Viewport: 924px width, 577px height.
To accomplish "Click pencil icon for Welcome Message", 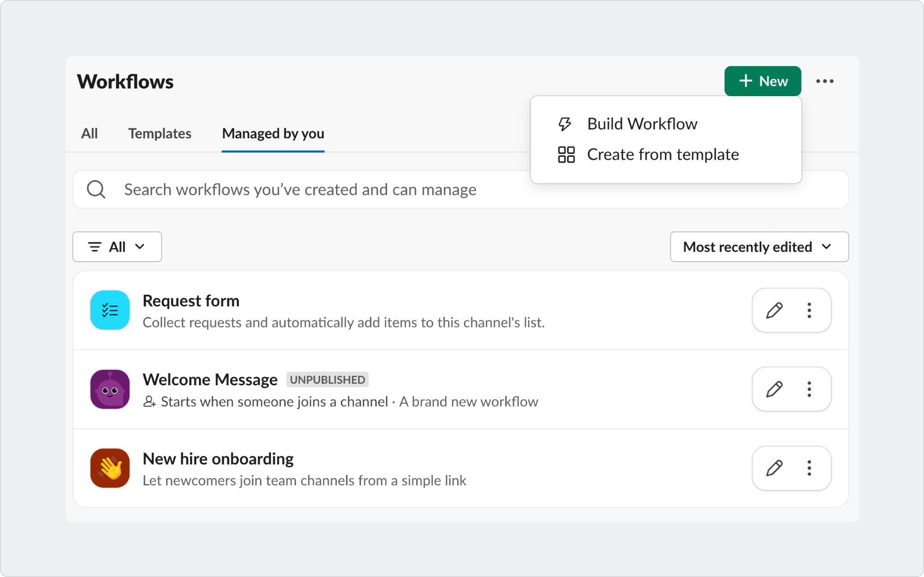I will [774, 389].
